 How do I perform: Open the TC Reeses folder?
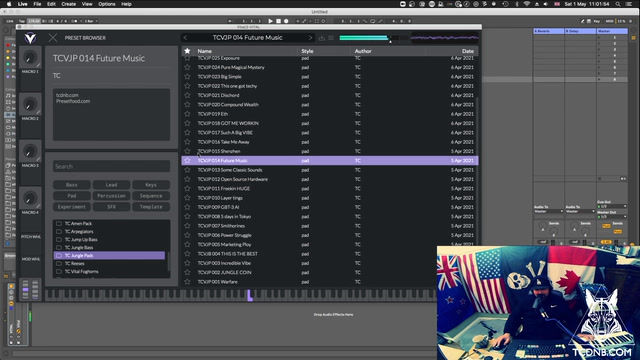(109, 264)
